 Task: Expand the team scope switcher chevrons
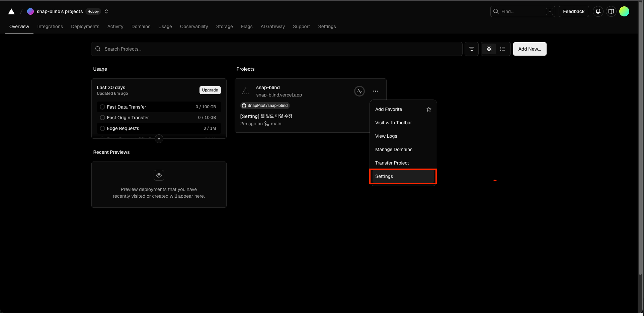(106, 11)
